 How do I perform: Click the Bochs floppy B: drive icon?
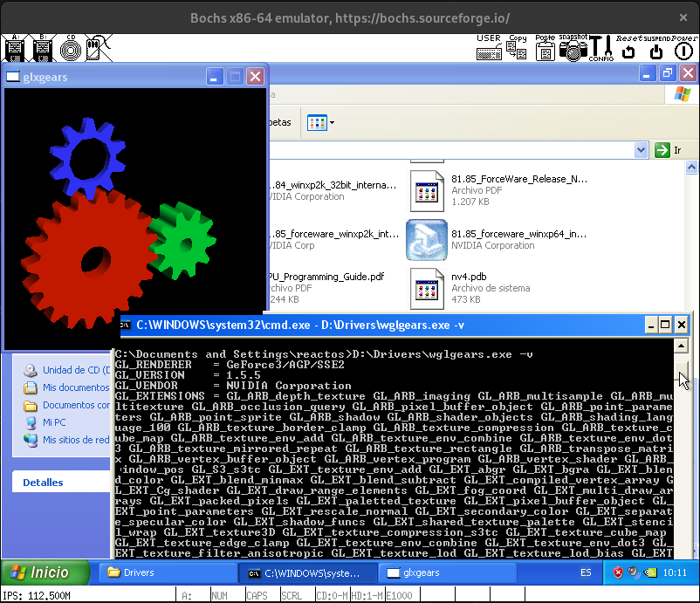click(x=43, y=48)
